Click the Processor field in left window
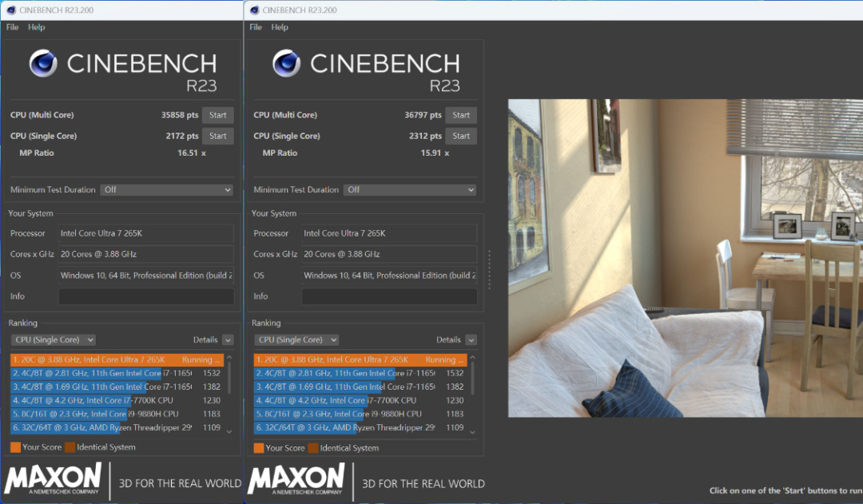 pos(146,233)
